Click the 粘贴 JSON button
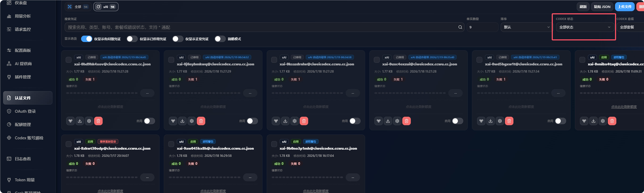The width and height of the screenshot is (644, 193). (602, 7)
